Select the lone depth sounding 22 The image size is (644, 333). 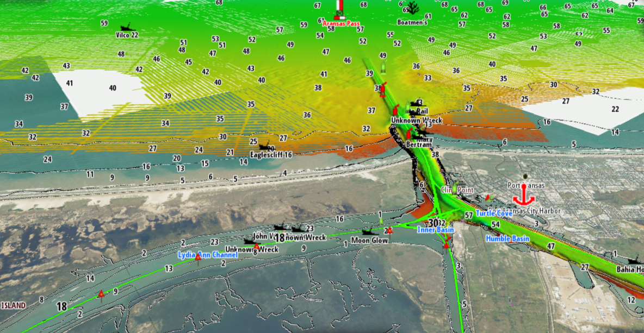coord(615,109)
